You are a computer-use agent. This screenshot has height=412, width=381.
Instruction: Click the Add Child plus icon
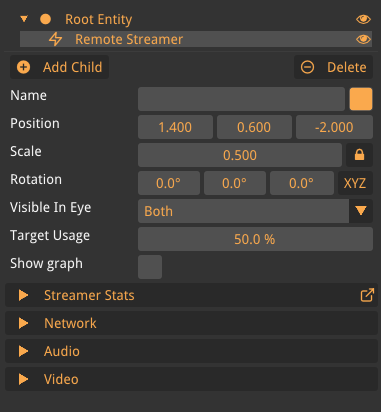[x=24, y=67]
